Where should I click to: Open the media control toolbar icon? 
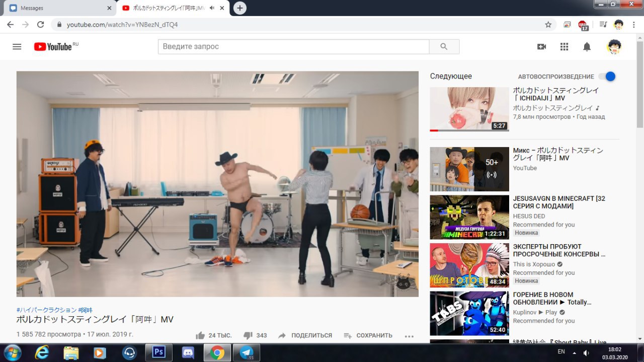point(603,24)
